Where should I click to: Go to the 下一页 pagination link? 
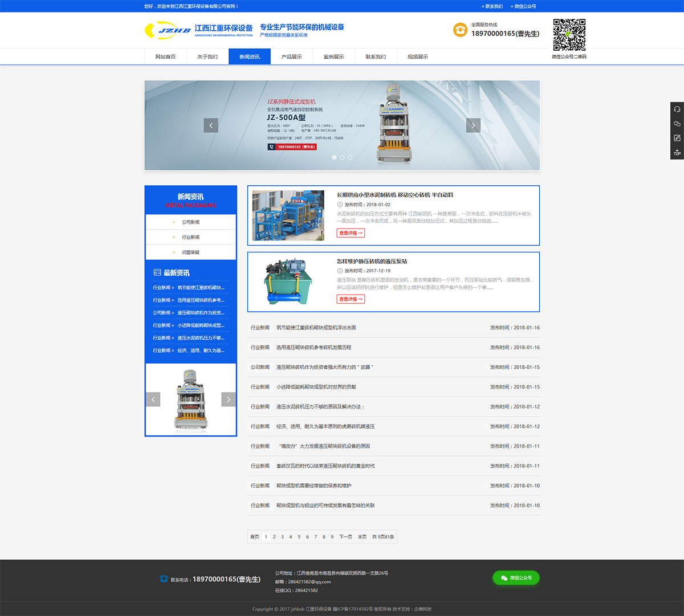tap(345, 537)
